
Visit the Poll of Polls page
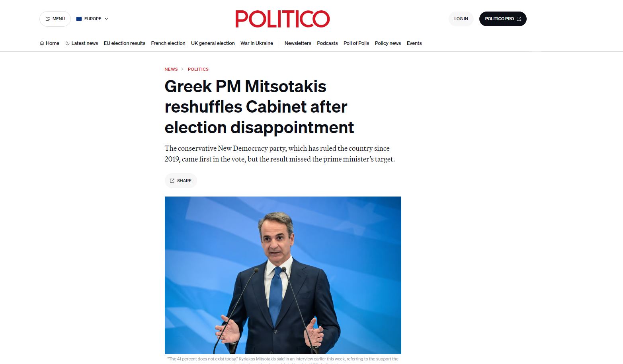click(356, 43)
